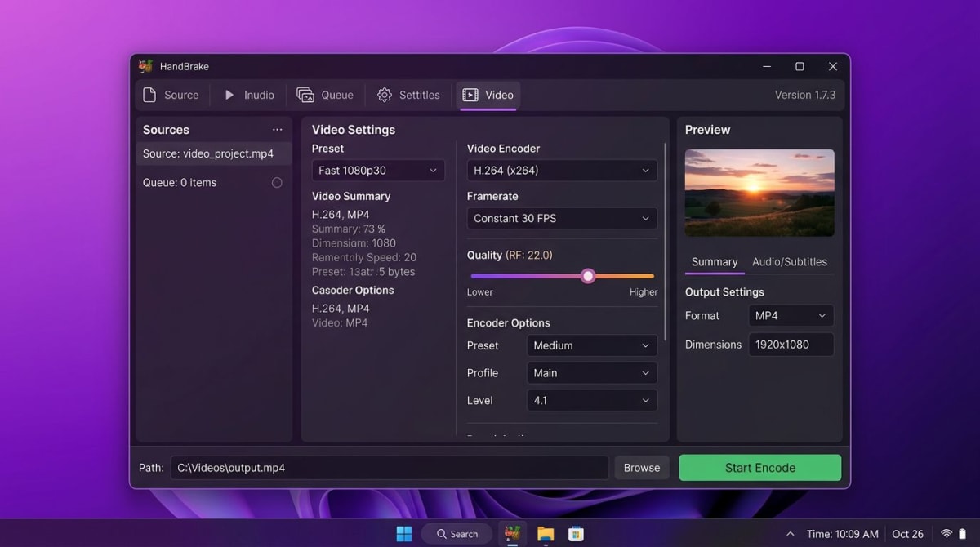Switch to the Settitles tab
Screen dimensions: 980x547
(x=408, y=95)
